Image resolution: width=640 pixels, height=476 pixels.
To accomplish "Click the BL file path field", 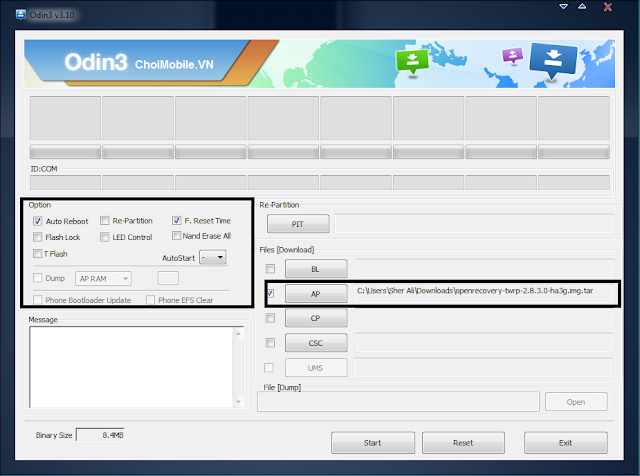I will point(484,269).
